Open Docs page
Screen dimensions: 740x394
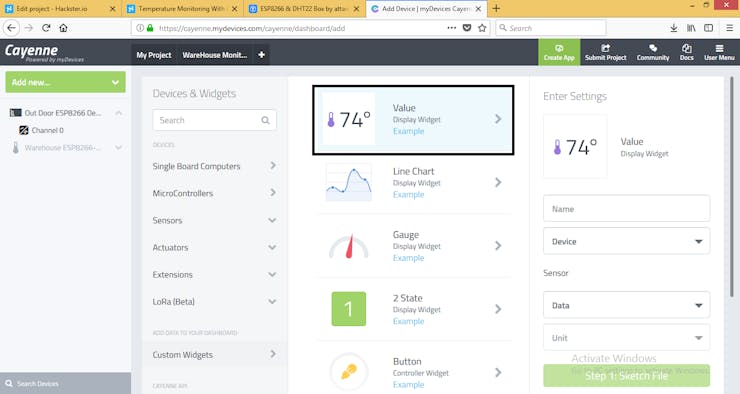tap(687, 52)
